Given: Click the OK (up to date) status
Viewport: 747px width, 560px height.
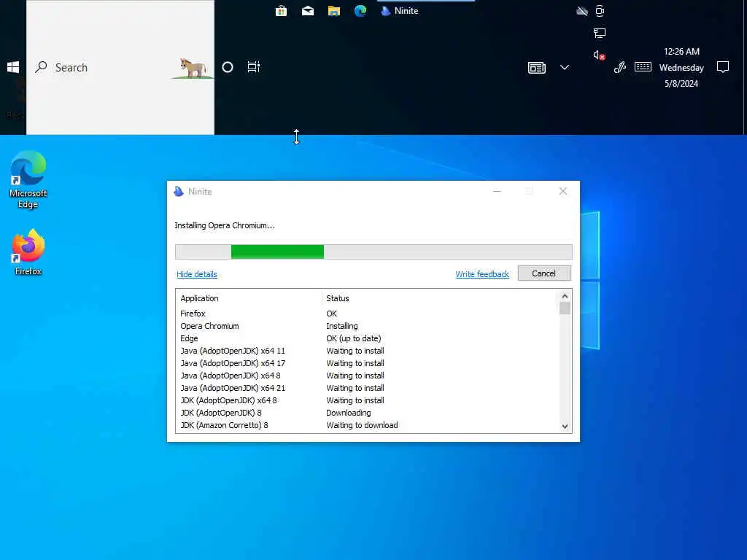Looking at the screenshot, I should 354,338.
